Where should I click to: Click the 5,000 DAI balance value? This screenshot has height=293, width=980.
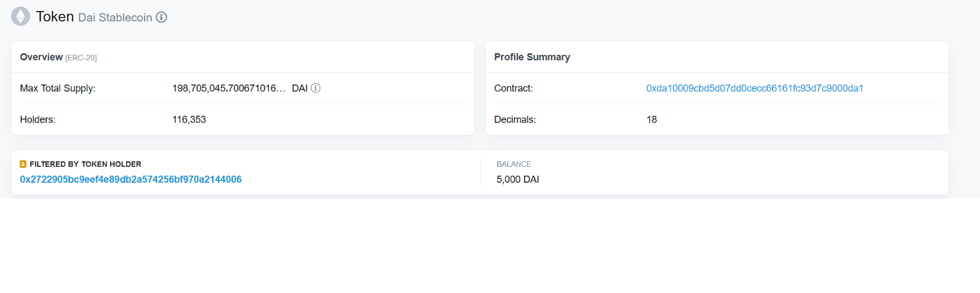click(x=518, y=180)
